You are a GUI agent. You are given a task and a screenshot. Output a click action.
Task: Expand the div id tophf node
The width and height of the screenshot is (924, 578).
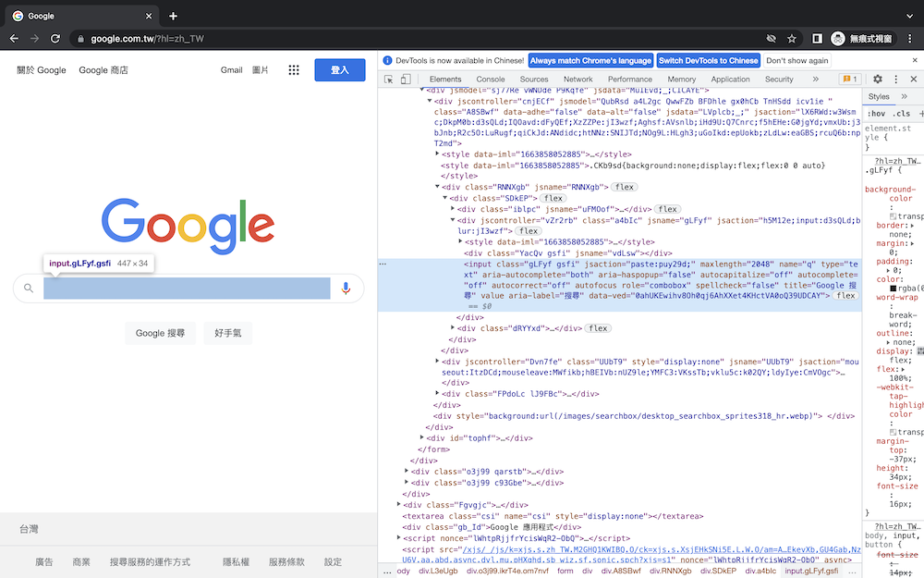click(x=422, y=437)
